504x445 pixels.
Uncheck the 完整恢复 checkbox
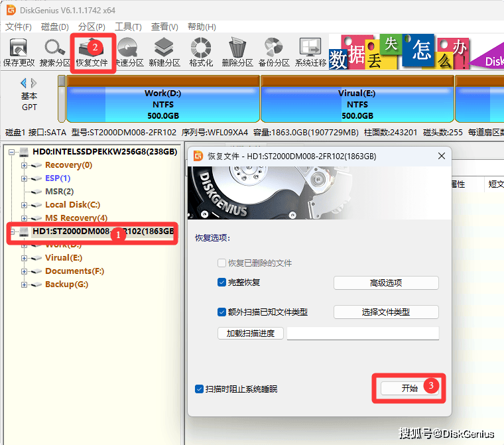coord(222,283)
